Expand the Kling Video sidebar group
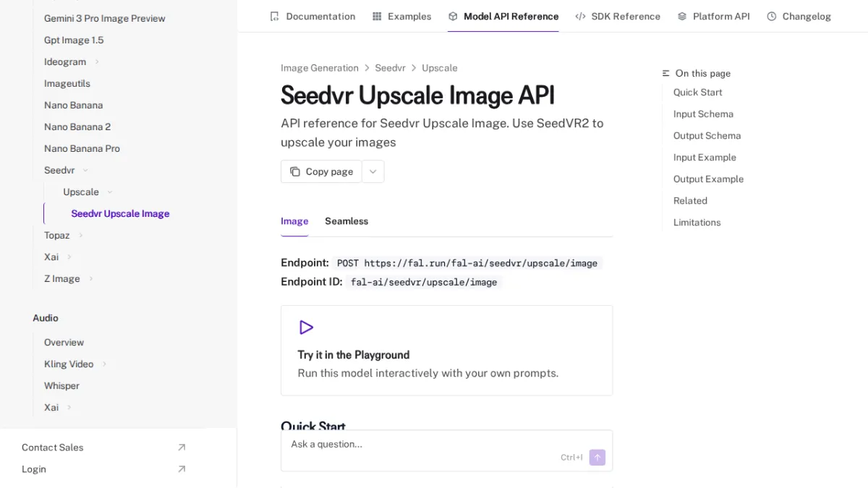868x488 pixels. pyautogui.click(x=104, y=364)
